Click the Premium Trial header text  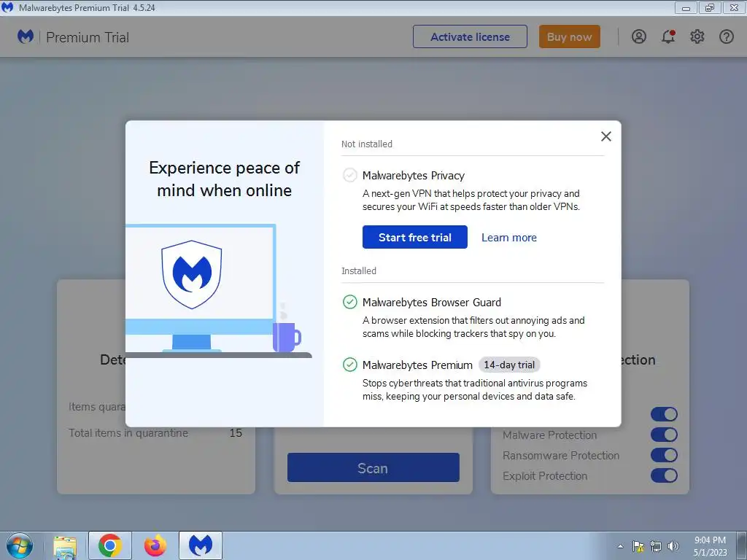coord(88,37)
